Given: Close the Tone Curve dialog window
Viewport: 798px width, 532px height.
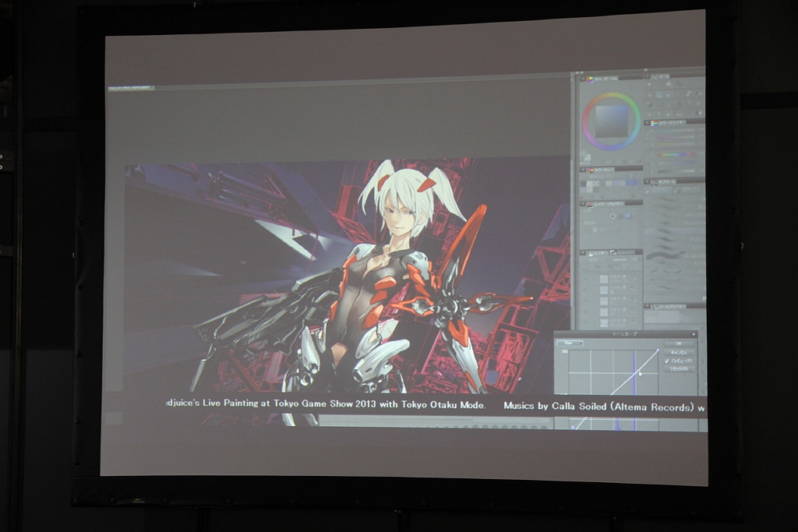Looking at the screenshot, I should pyautogui.click(x=694, y=334).
